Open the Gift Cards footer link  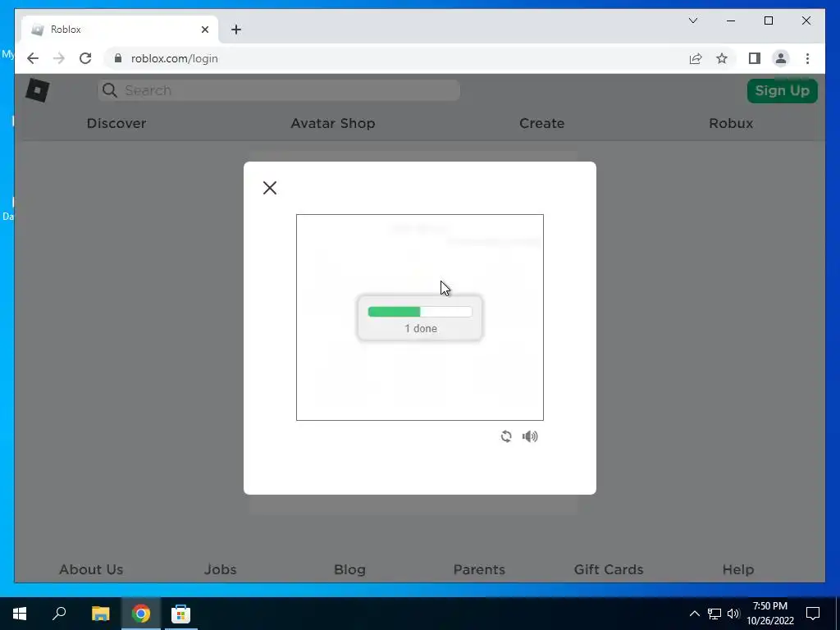(609, 569)
